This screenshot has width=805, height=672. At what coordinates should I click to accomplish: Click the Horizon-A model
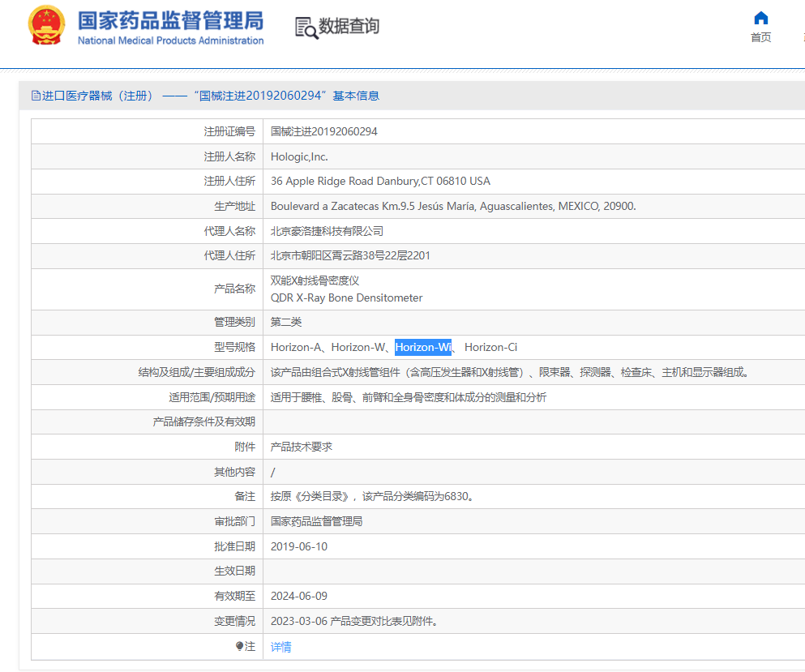(296, 347)
